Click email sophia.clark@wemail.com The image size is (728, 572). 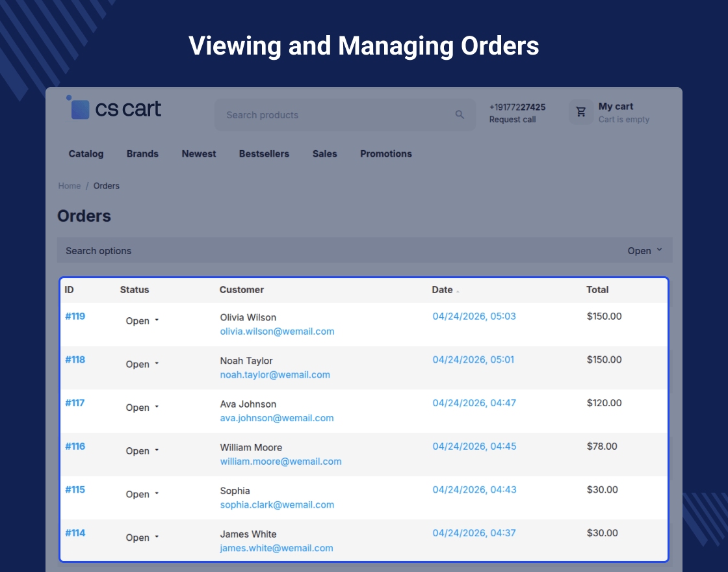[x=277, y=504]
